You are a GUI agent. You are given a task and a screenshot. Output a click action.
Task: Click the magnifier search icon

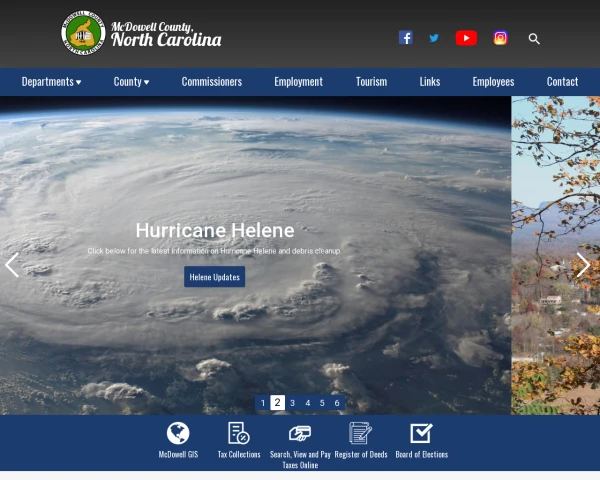click(x=534, y=39)
